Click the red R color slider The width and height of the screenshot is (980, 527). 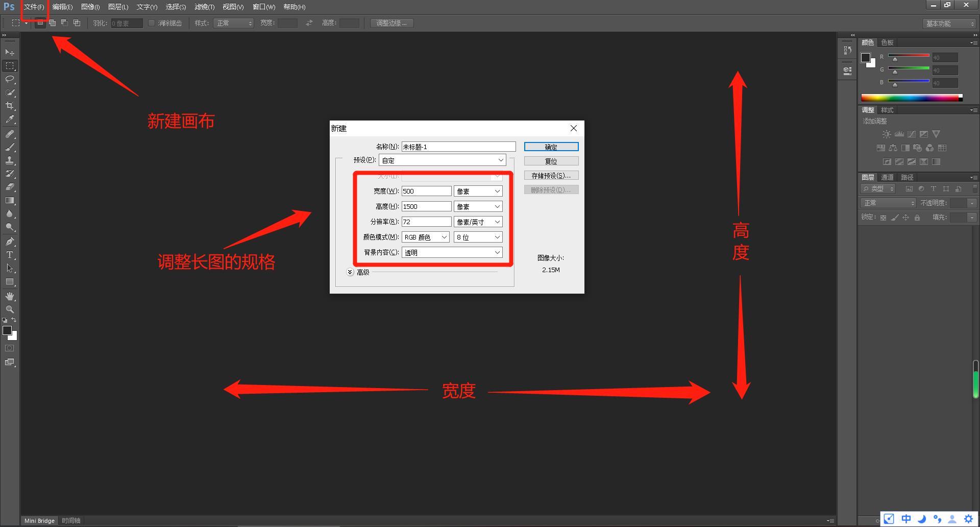[x=909, y=56]
